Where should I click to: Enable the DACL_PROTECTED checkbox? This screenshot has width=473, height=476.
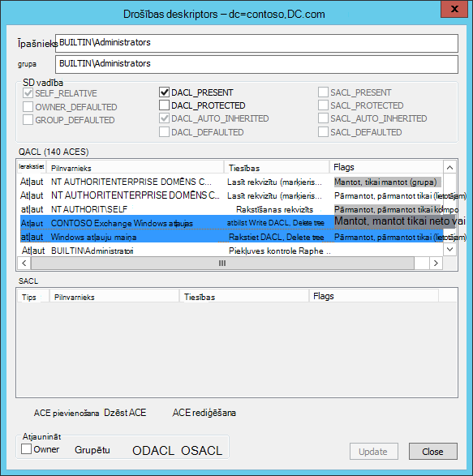coord(164,105)
